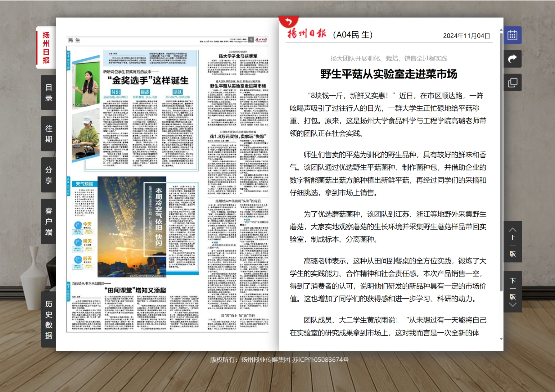Open the “田间课堂”增知又添趣 article
Screen dimensions: 555x392
135,290
